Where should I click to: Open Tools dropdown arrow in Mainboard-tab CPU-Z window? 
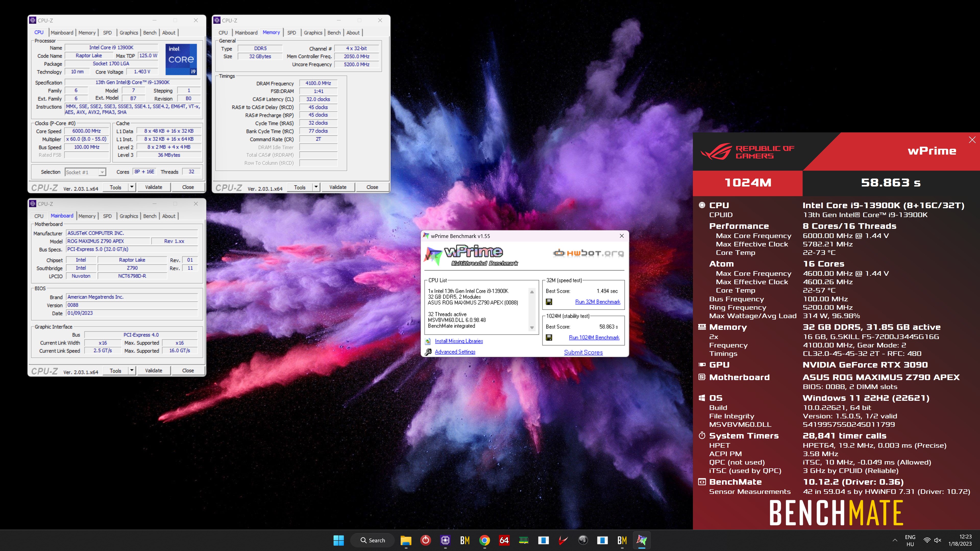click(x=132, y=370)
